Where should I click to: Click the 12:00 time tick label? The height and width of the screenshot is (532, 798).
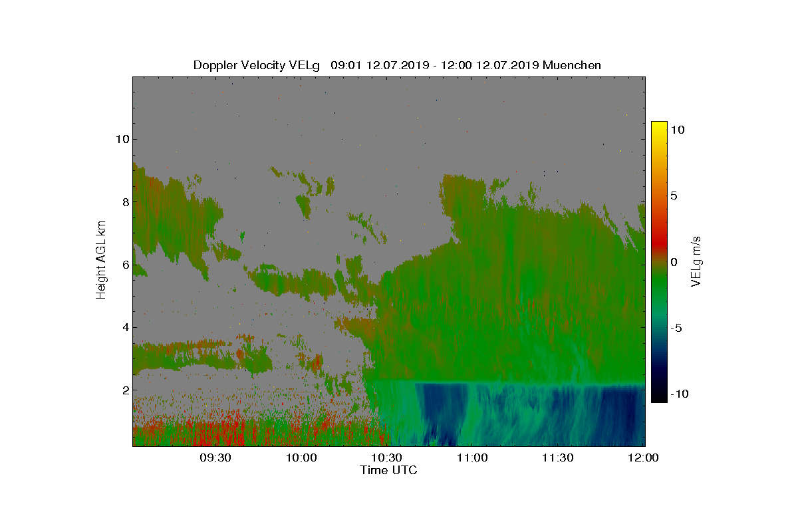pyautogui.click(x=644, y=458)
